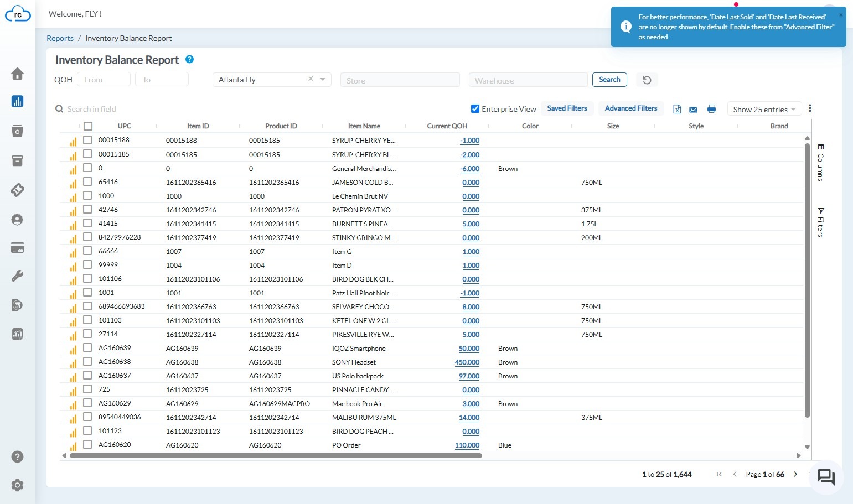Go to Reports breadcrumb link

60,38
